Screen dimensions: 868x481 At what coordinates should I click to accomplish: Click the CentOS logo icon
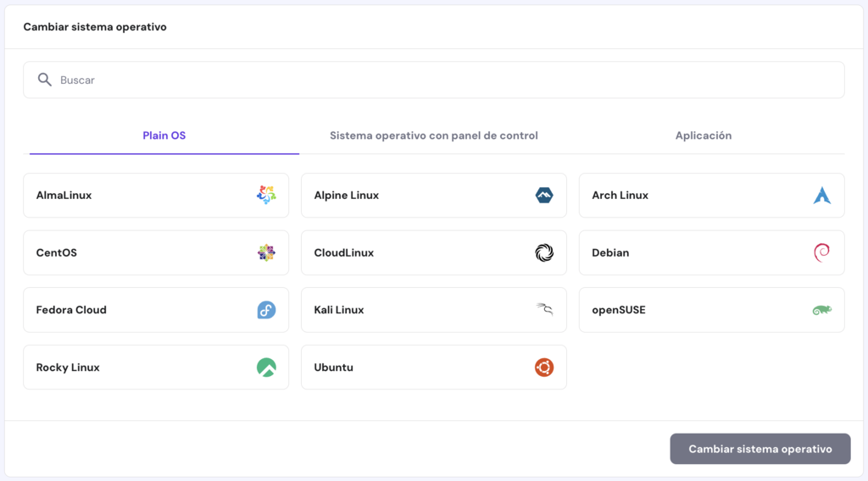pyautogui.click(x=266, y=252)
